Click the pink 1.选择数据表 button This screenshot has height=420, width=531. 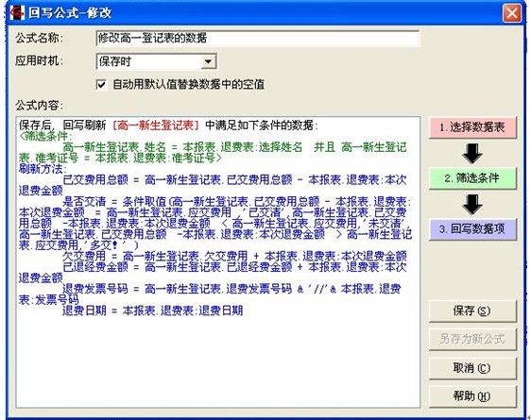472,127
